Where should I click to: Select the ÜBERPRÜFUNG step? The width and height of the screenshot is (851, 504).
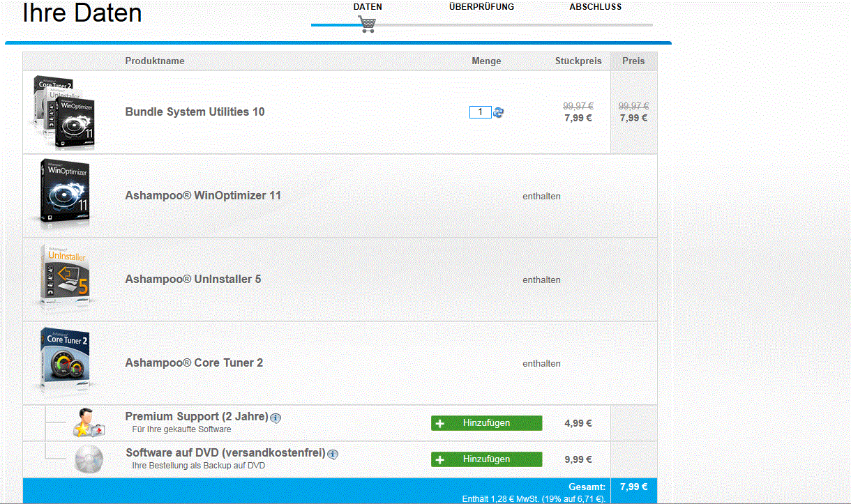point(481,7)
